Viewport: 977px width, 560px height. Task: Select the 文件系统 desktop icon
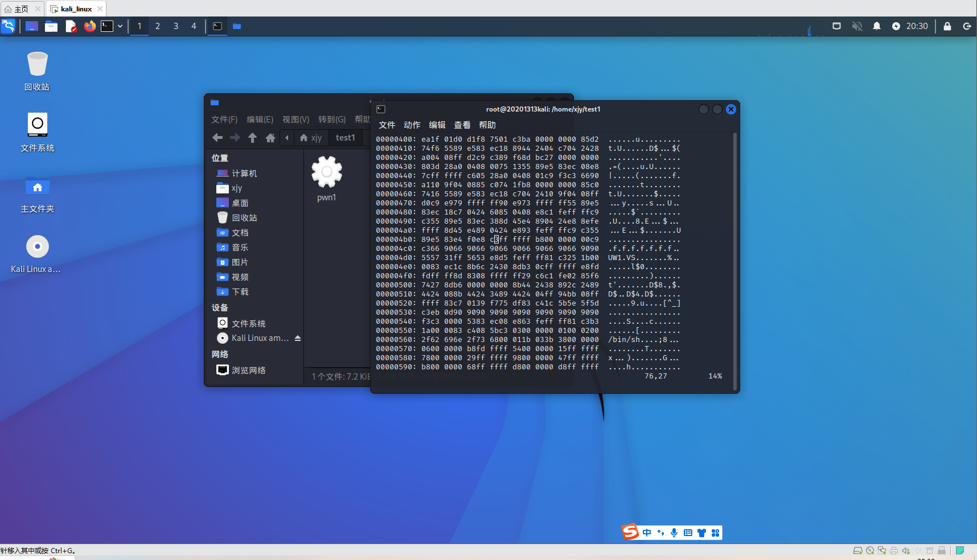(x=38, y=132)
